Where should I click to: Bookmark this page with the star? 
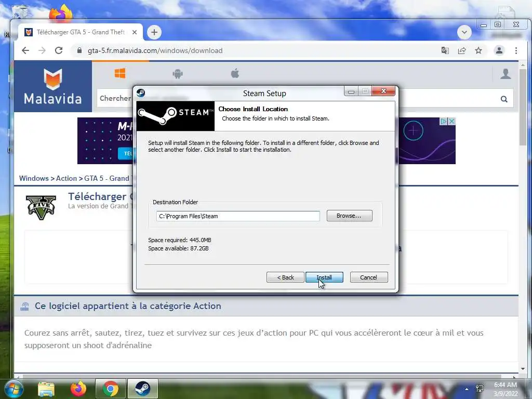[478, 50]
